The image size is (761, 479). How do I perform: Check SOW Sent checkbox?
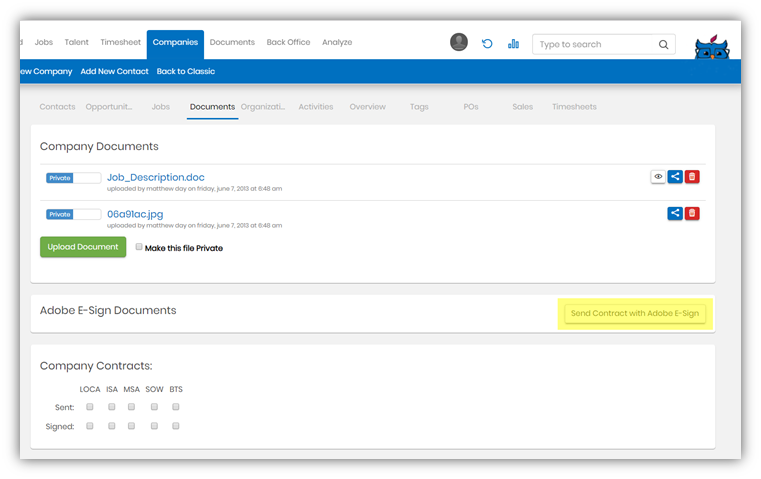pyautogui.click(x=154, y=407)
